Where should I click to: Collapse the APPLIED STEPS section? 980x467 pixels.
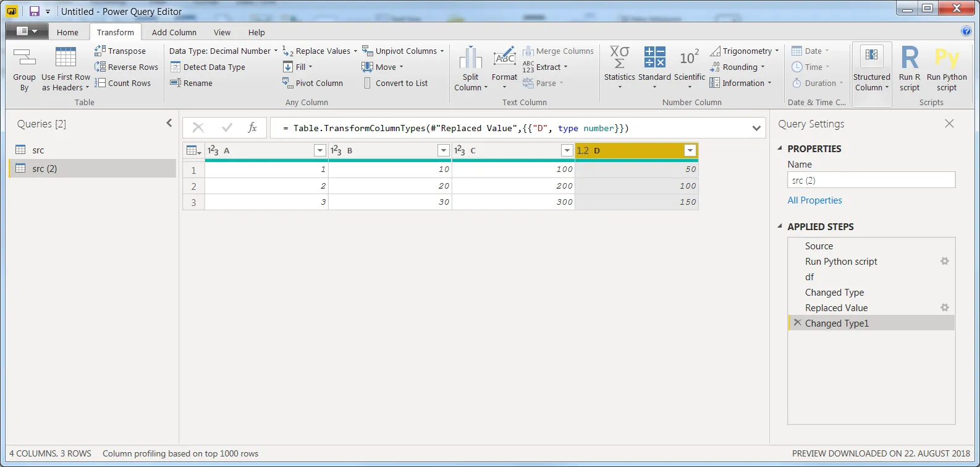tap(780, 226)
